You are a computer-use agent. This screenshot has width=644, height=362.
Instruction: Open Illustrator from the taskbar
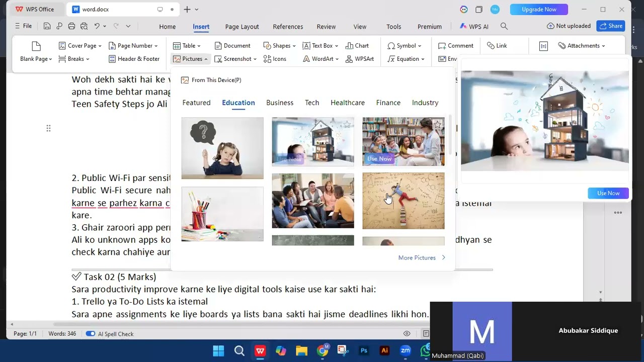pyautogui.click(x=385, y=350)
